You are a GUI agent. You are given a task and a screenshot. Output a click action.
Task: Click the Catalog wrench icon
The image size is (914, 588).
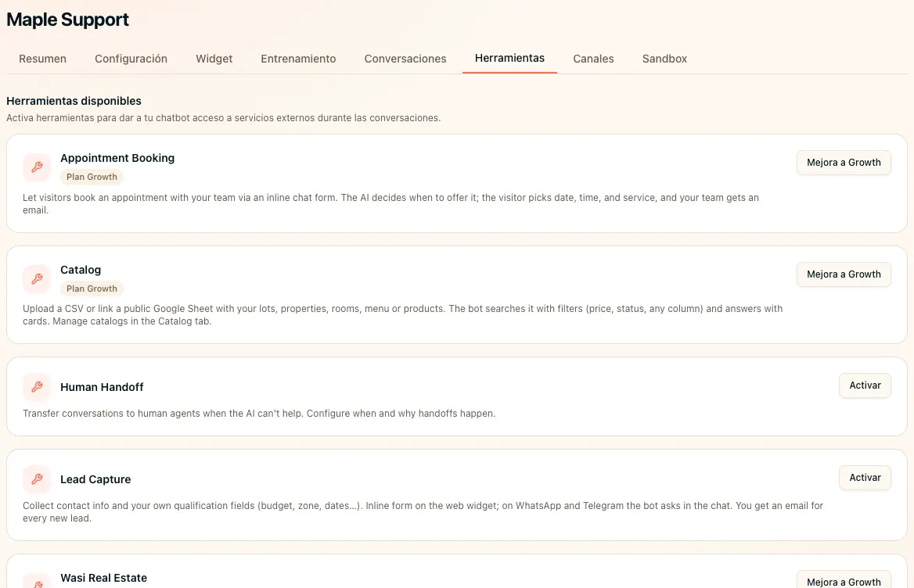point(37,279)
